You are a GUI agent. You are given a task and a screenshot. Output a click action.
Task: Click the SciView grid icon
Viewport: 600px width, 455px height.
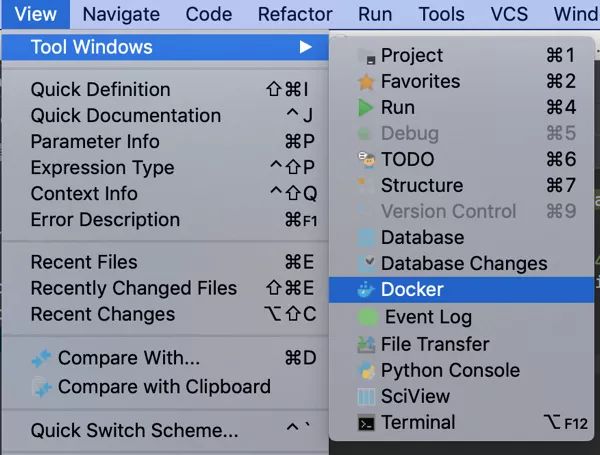[x=366, y=396]
